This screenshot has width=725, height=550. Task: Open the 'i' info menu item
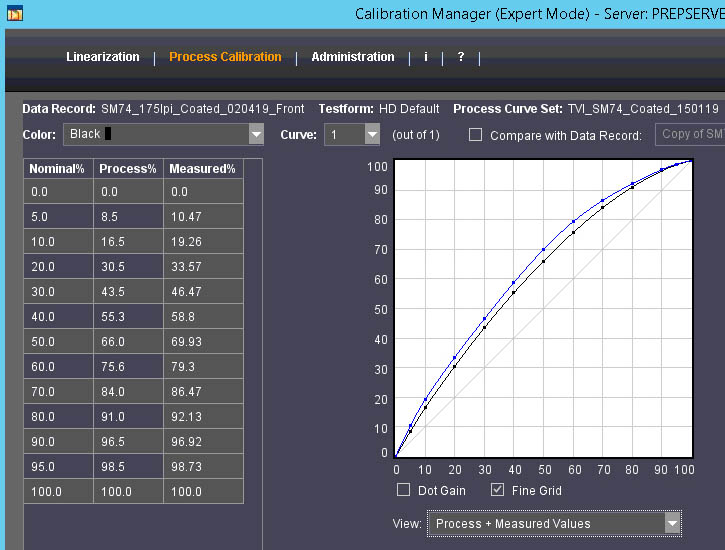tap(426, 57)
